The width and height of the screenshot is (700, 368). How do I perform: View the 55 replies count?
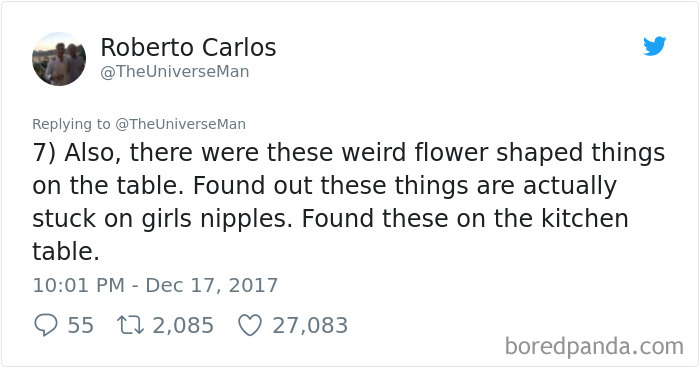(80, 325)
